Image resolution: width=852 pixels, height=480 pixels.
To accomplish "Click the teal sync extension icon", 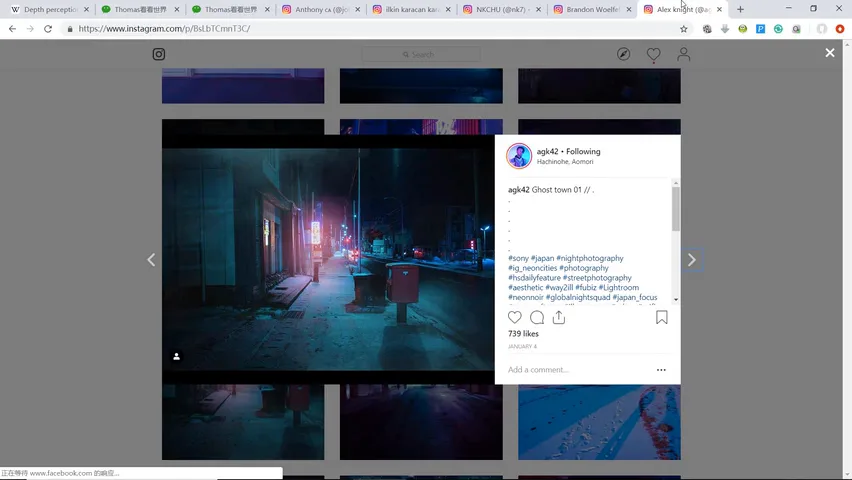I will tap(778, 29).
